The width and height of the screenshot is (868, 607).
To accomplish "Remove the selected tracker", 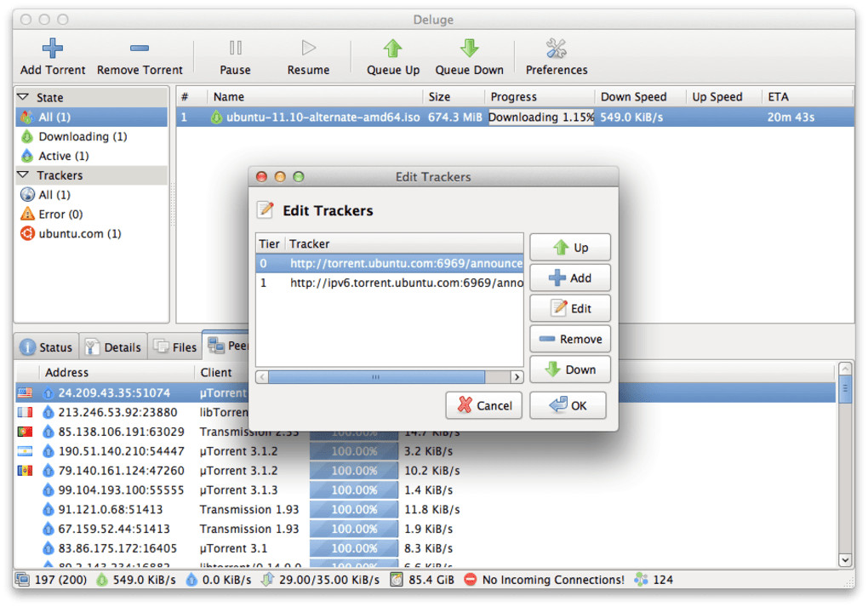I will pyautogui.click(x=569, y=338).
